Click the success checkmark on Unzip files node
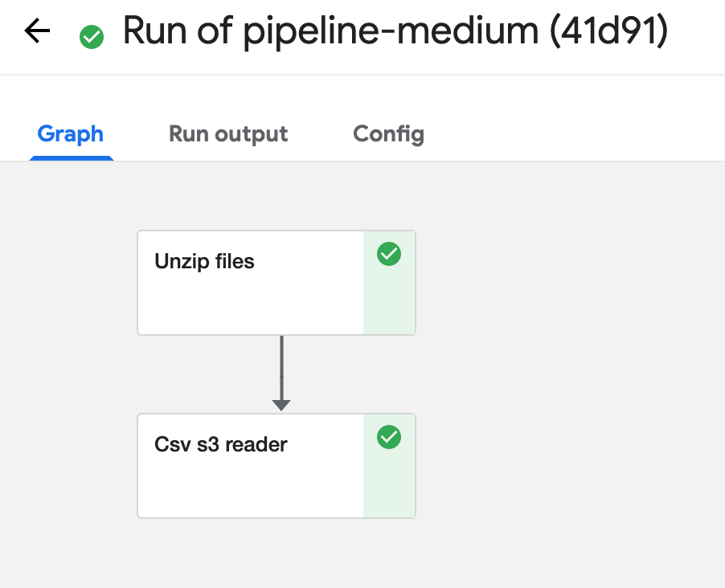Screen dimensions: 725x588 (389, 254)
